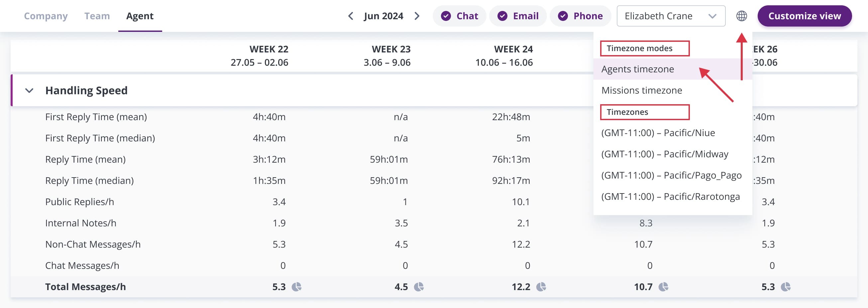Click the globe timezone icon
The width and height of the screenshot is (868, 308).
[x=741, y=16]
